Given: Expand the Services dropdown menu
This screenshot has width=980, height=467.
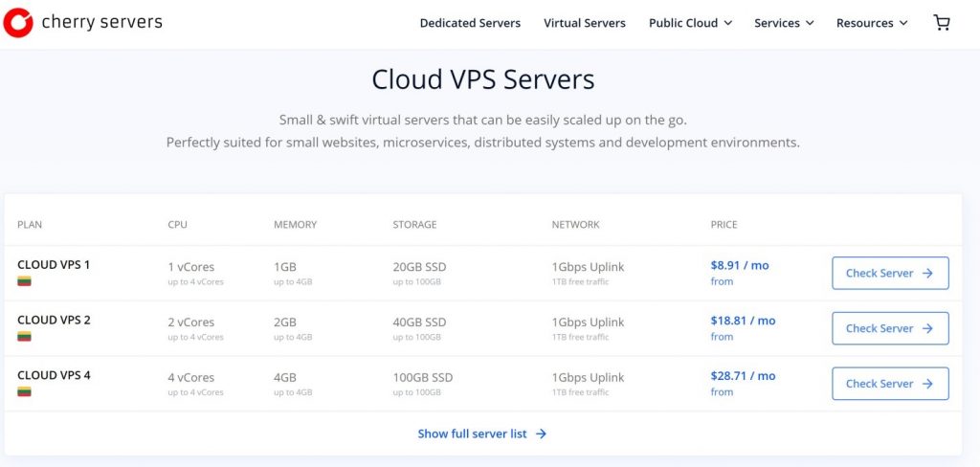Looking at the screenshot, I should [x=784, y=23].
